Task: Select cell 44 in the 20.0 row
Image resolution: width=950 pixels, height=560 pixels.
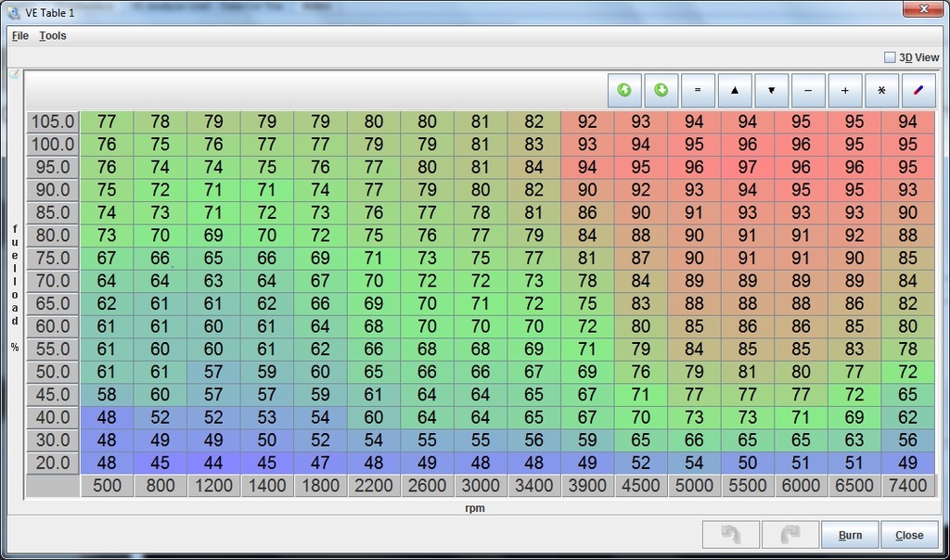Action: pyautogui.click(x=213, y=463)
